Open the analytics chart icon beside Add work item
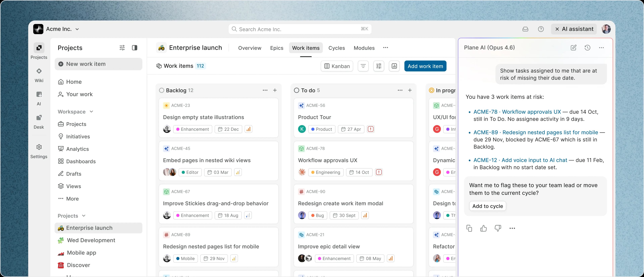Viewport: 644px width, 277px height. 394,66
